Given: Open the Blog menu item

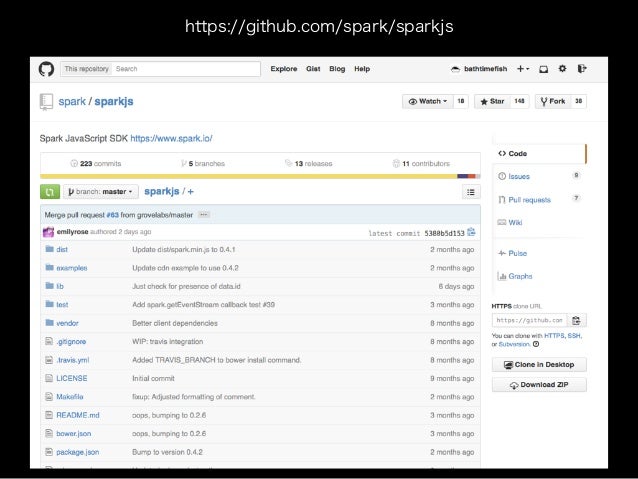Looking at the screenshot, I should pos(337,69).
